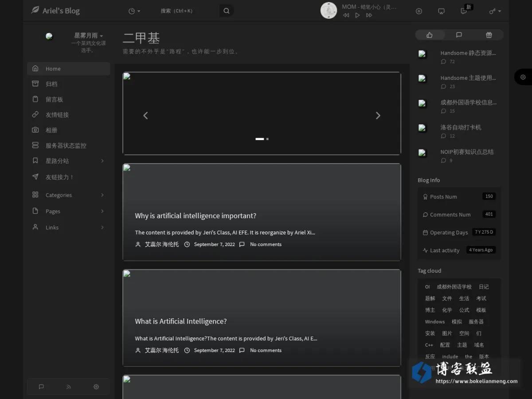Click September 7, 2022 under What is Artificial Intelligence?
Screen dimensions: 532x399
coord(215,350)
